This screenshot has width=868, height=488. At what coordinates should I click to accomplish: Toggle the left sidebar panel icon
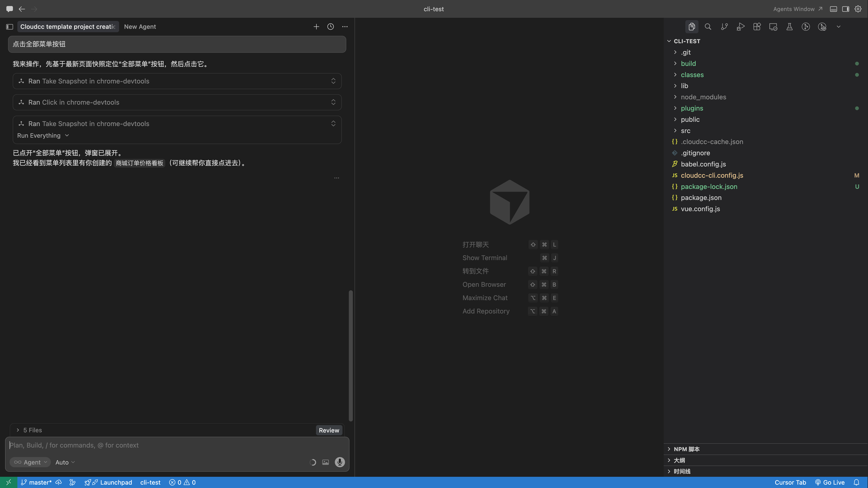(x=10, y=26)
